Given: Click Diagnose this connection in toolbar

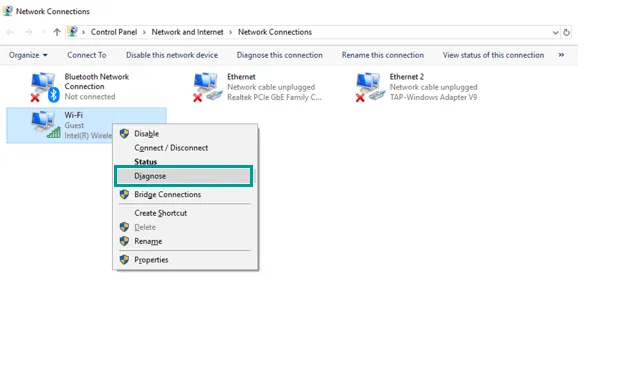Looking at the screenshot, I should click(x=280, y=55).
